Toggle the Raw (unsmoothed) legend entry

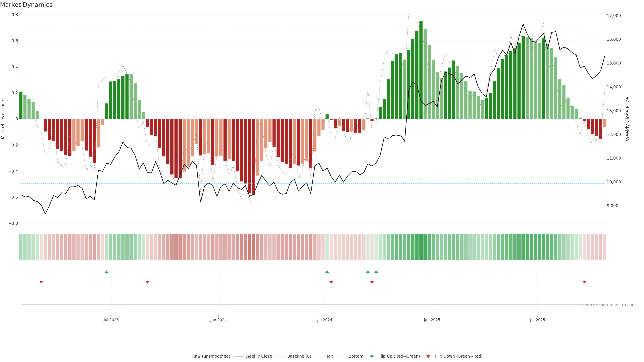(x=211, y=356)
